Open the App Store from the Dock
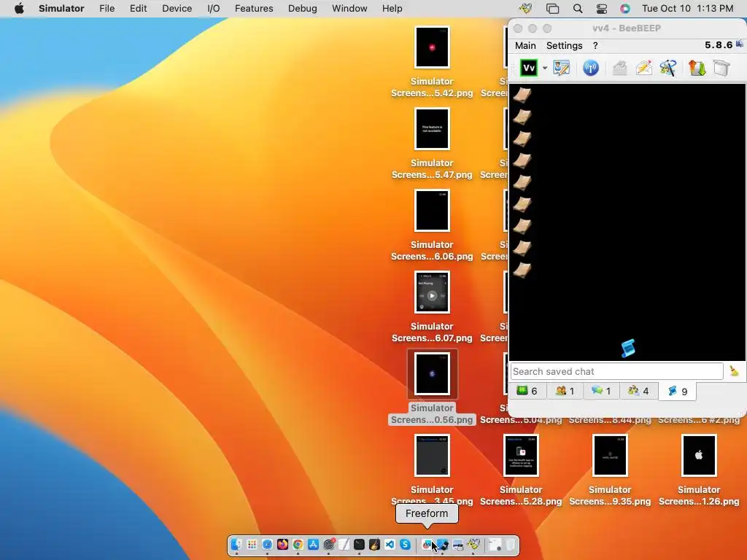The width and height of the screenshot is (747, 560). point(313,544)
